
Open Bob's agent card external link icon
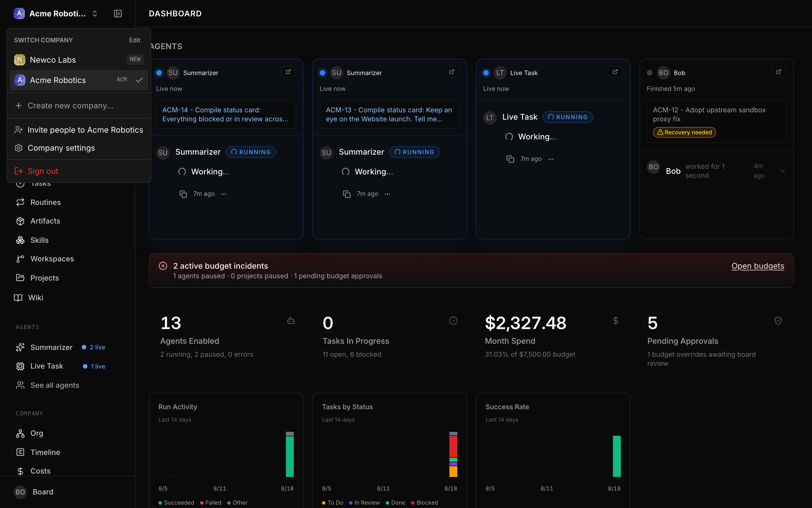tap(778, 72)
